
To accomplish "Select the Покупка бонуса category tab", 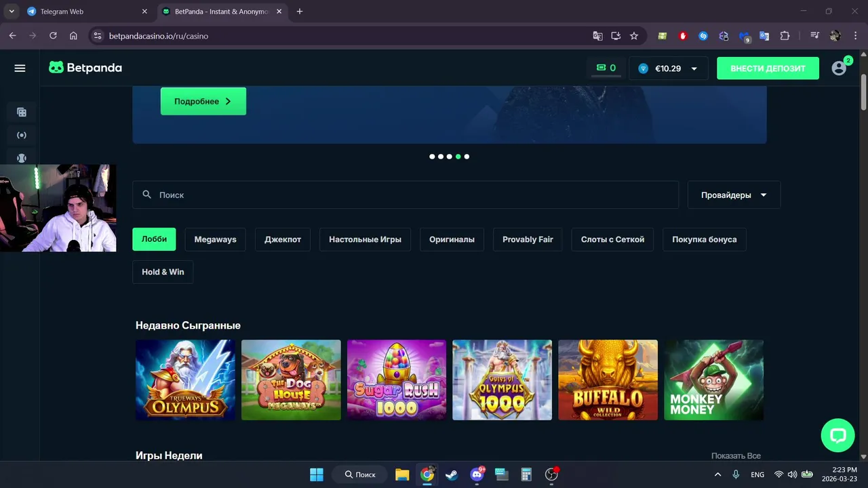I will 705,239.
